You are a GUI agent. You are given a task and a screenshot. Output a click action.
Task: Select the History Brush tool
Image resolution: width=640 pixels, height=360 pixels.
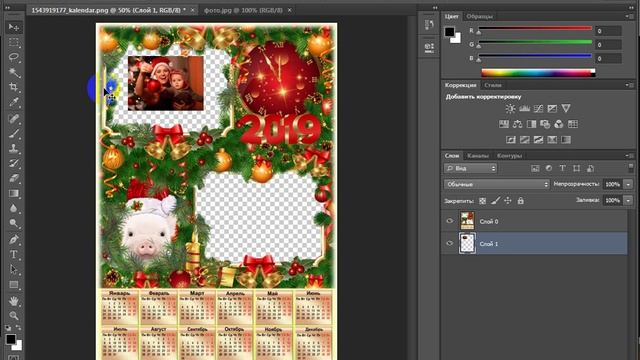tap(14, 163)
